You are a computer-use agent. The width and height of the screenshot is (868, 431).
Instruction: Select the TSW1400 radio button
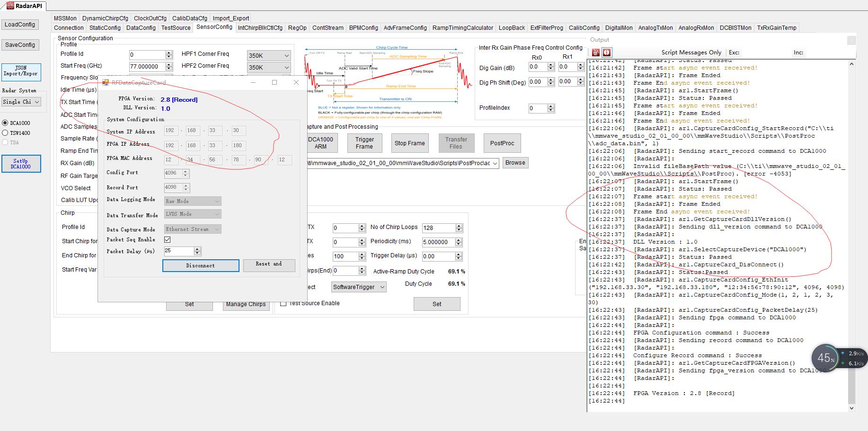click(5, 133)
